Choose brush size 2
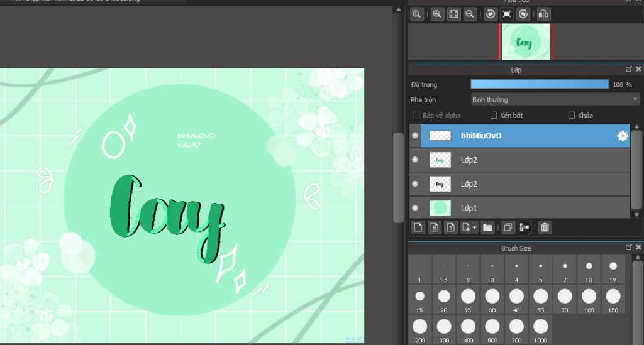 (468, 269)
